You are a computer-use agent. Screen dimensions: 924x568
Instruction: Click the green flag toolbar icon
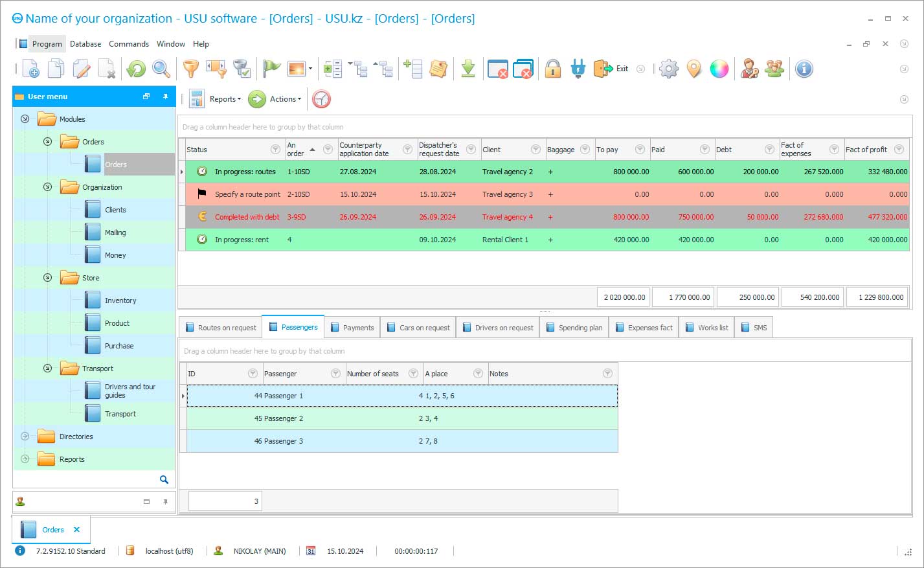pos(272,69)
